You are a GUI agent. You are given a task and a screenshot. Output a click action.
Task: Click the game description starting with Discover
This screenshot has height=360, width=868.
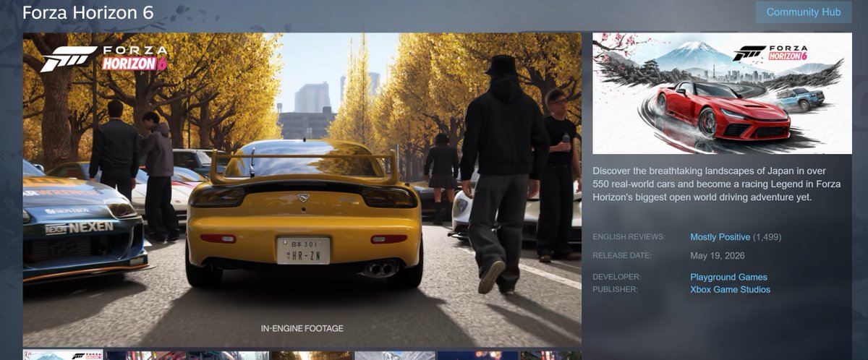(716, 184)
